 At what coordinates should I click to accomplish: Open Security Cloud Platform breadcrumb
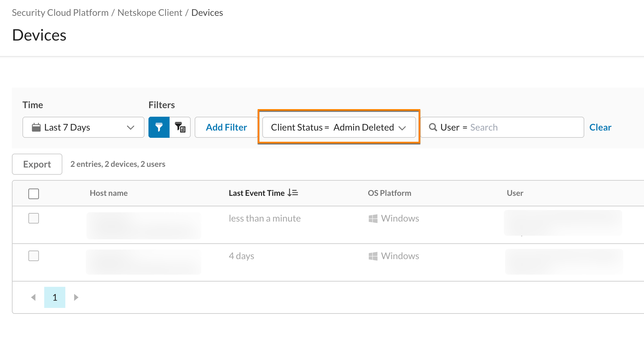[60, 13]
